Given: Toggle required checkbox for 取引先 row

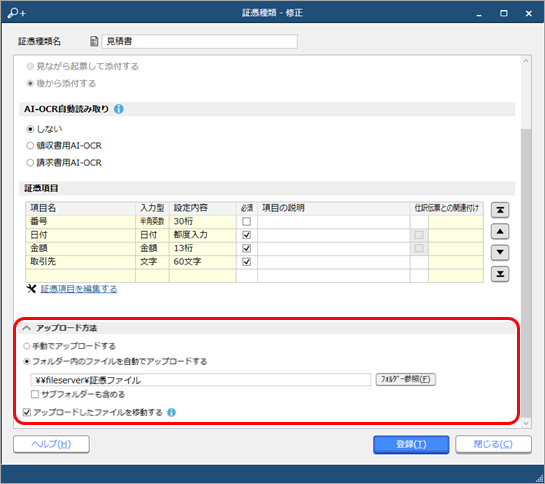Looking at the screenshot, I should tap(246, 262).
